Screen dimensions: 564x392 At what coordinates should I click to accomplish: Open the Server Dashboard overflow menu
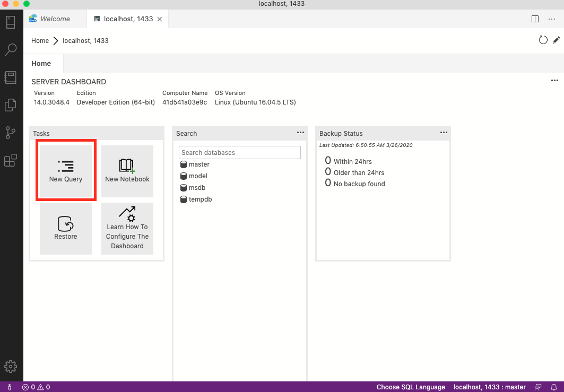(554, 80)
